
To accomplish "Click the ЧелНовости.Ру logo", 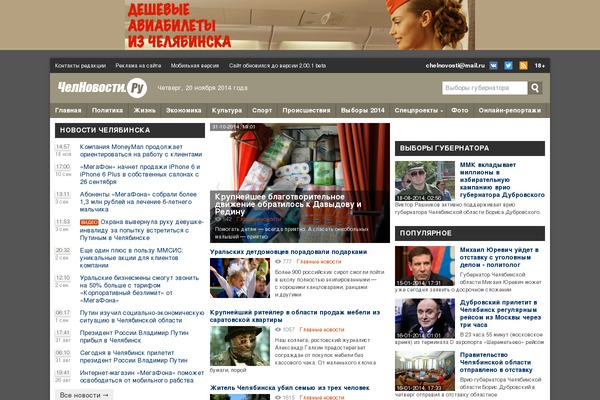I will (x=102, y=88).
